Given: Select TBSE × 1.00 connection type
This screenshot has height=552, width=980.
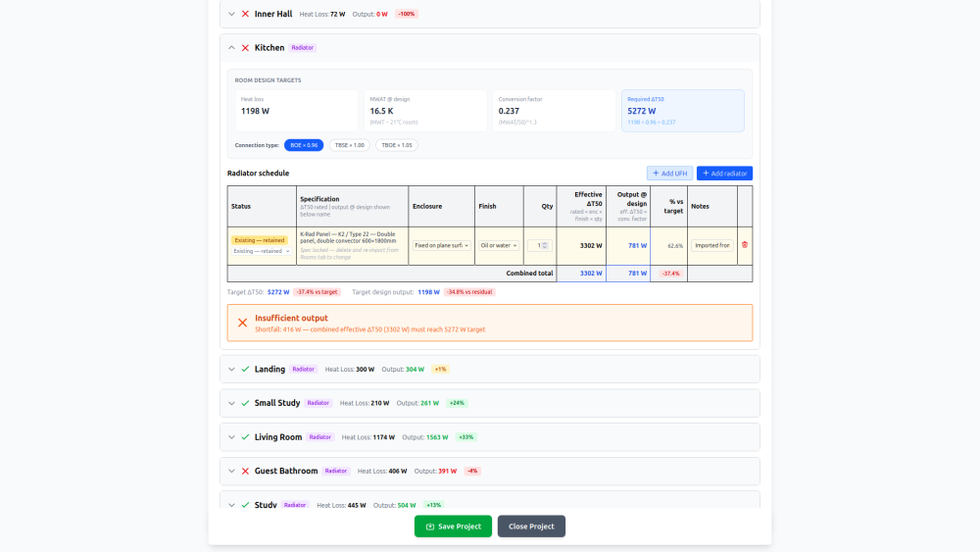Looking at the screenshot, I should click(349, 145).
